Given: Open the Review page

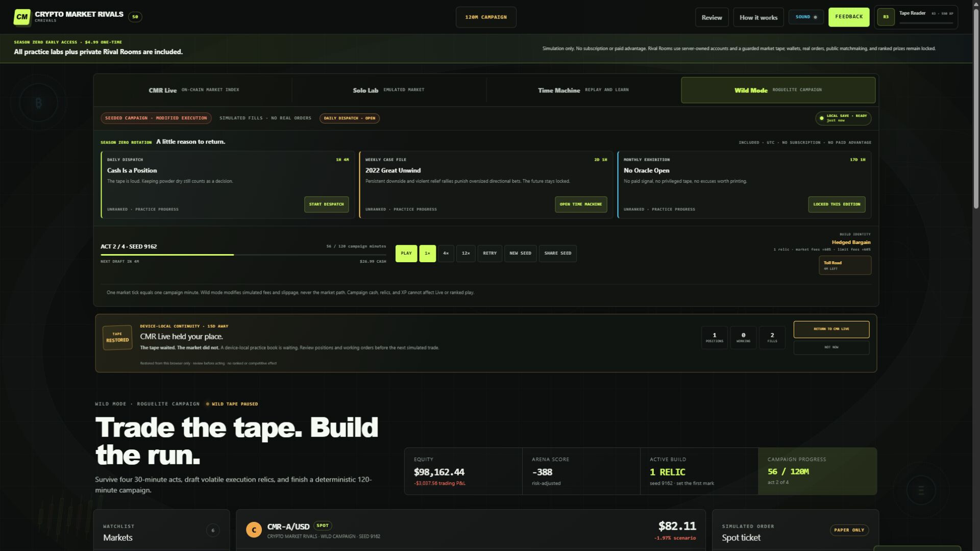Looking at the screenshot, I should 712,17.
